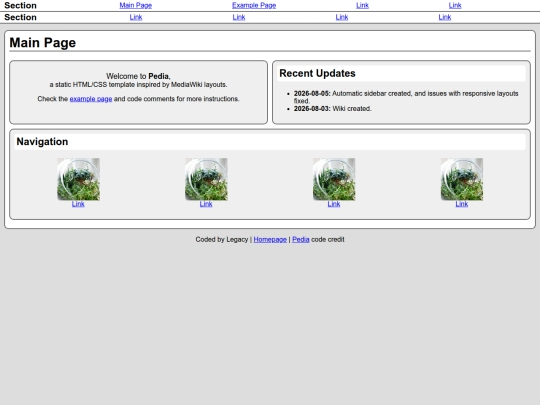540x405 pixels.
Task: Click the first 'Section' label in the header
Action: pyautogui.click(x=20, y=6)
